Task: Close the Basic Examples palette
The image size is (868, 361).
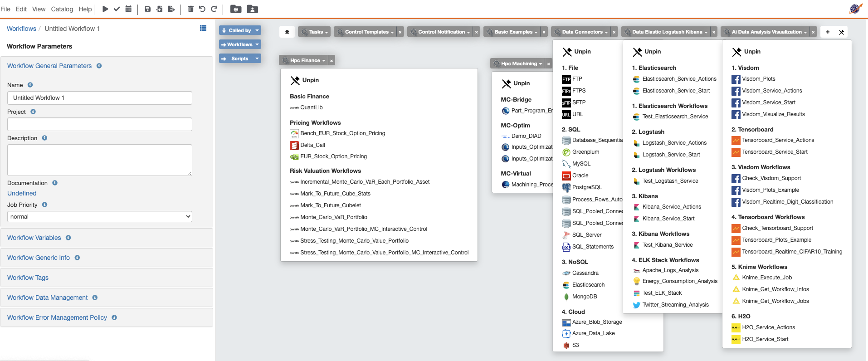Action: tap(544, 32)
